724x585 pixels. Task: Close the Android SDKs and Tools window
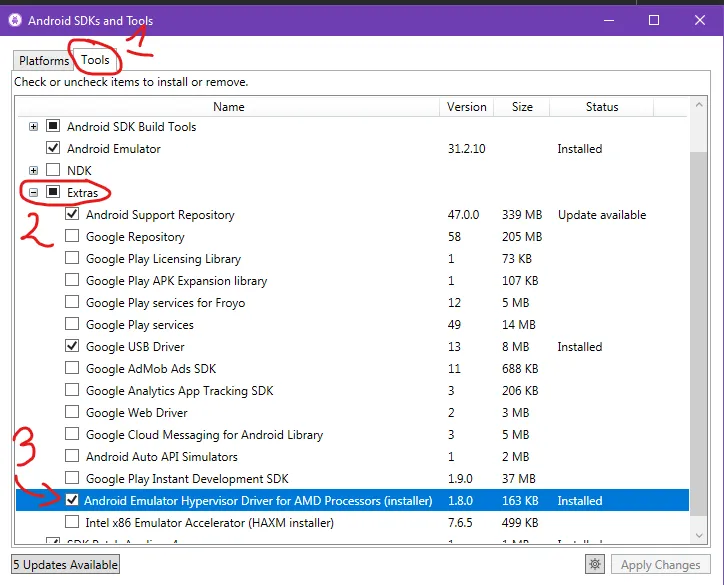click(700, 20)
